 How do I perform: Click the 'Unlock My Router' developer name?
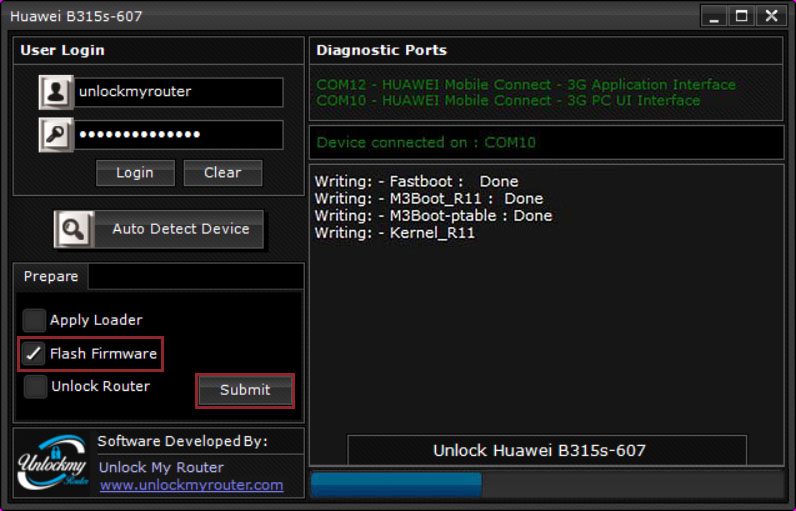pos(161,467)
